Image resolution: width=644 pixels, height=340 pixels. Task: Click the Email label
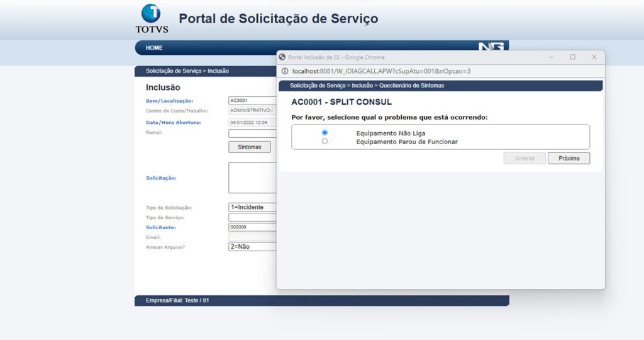[153, 237]
